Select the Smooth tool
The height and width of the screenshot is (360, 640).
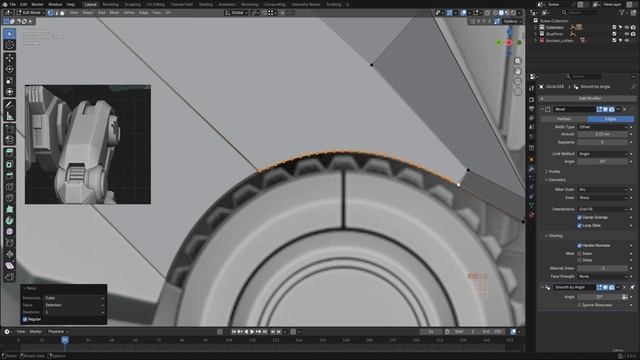tap(9, 232)
